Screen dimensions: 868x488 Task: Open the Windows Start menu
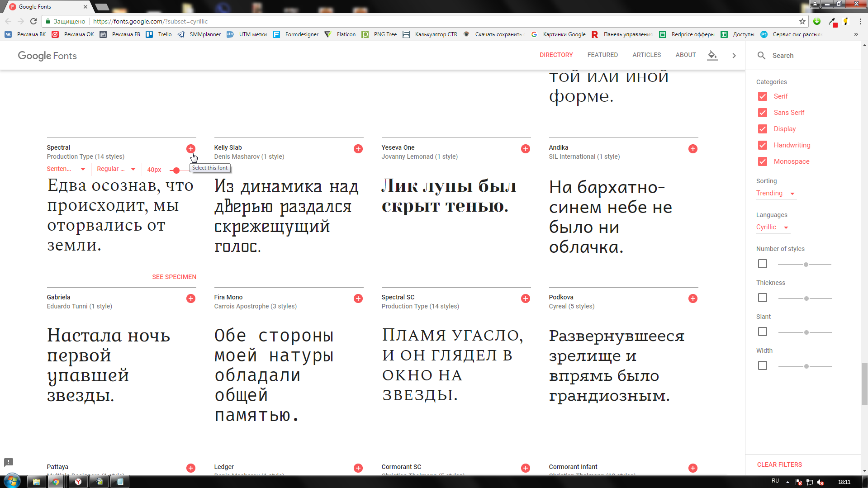point(12,481)
